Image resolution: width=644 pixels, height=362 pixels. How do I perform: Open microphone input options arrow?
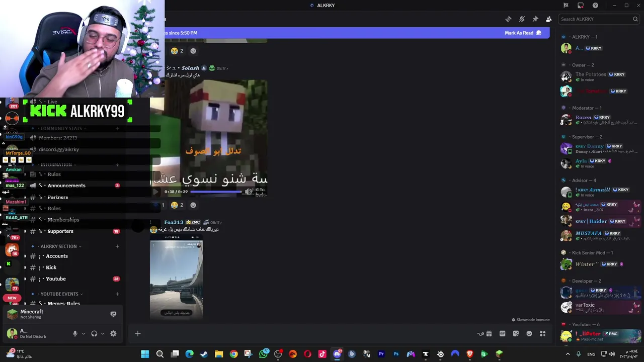tap(84, 333)
